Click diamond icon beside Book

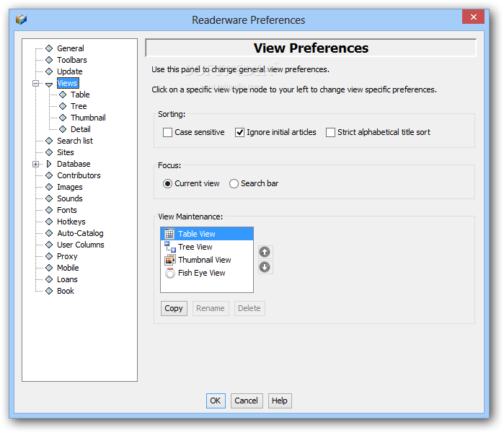coord(49,291)
